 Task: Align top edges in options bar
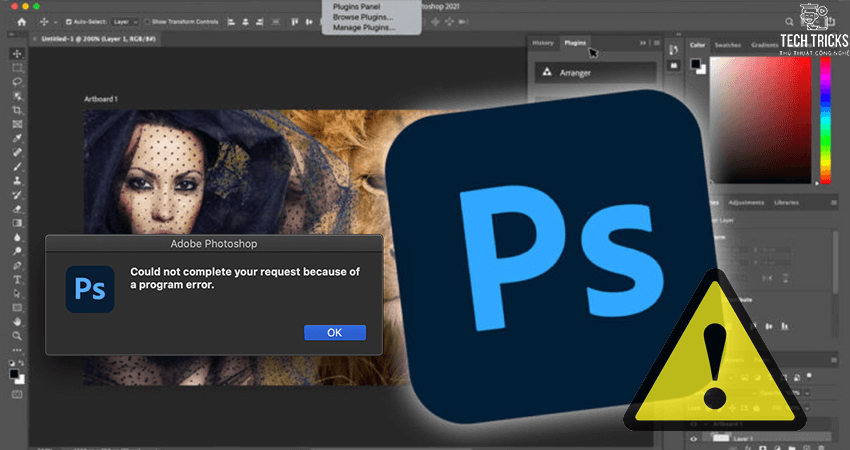click(295, 22)
